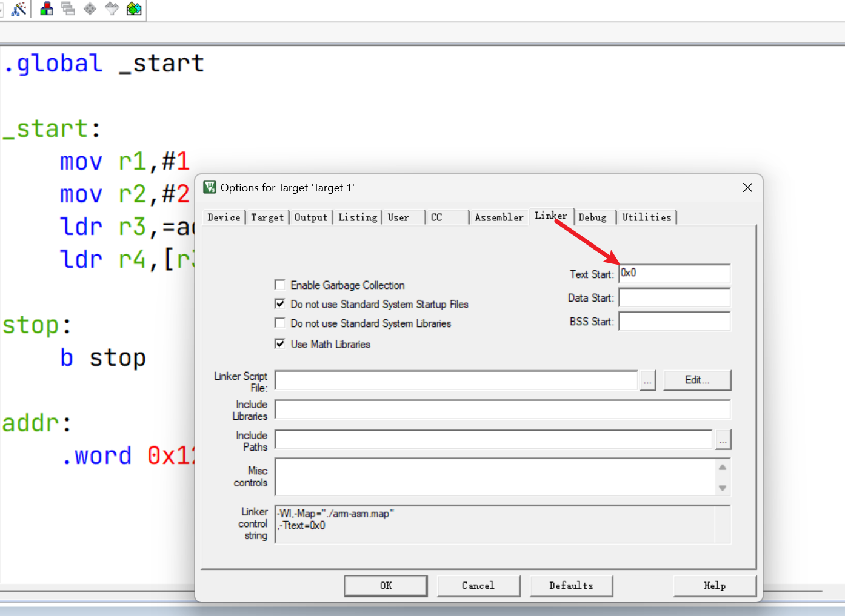Image resolution: width=845 pixels, height=616 pixels.
Task: Click the Edit... button
Action: [697, 380]
